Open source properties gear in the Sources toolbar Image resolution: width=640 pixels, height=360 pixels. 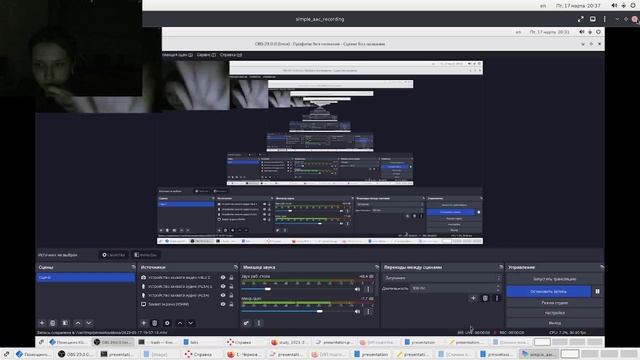(x=167, y=323)
